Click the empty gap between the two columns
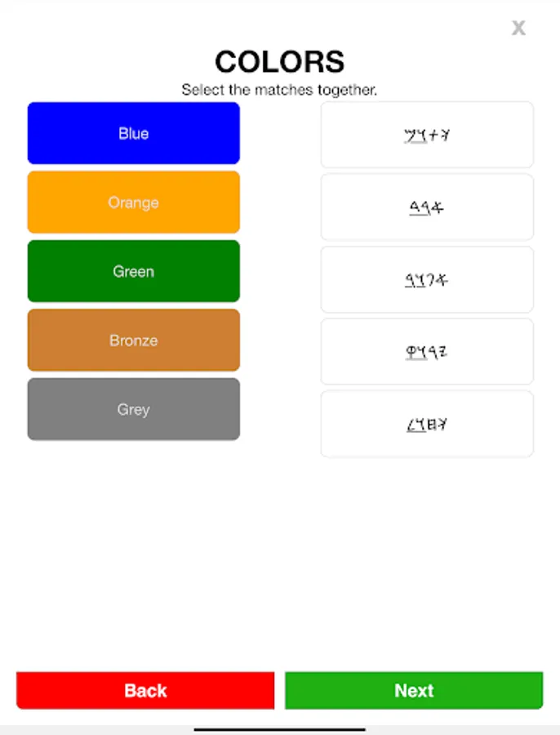This screenshot has width=560, height=735. pyautogui.click(x=280, y=278)
